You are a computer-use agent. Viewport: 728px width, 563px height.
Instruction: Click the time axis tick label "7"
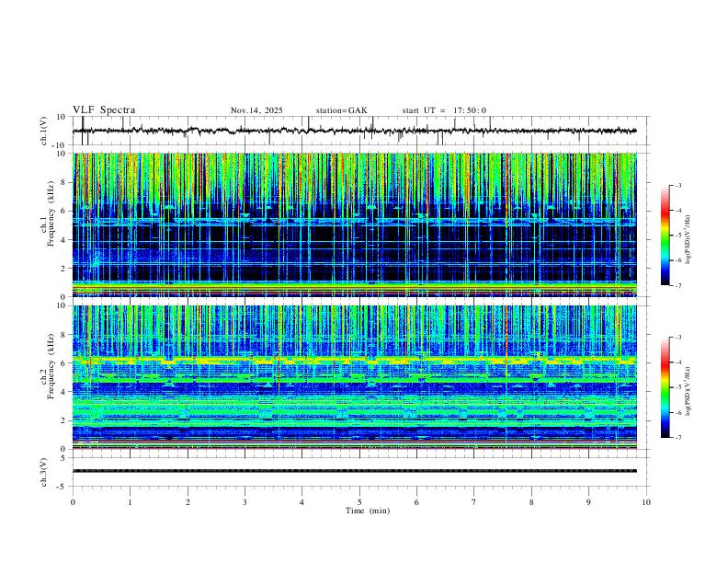click(474, 502)
